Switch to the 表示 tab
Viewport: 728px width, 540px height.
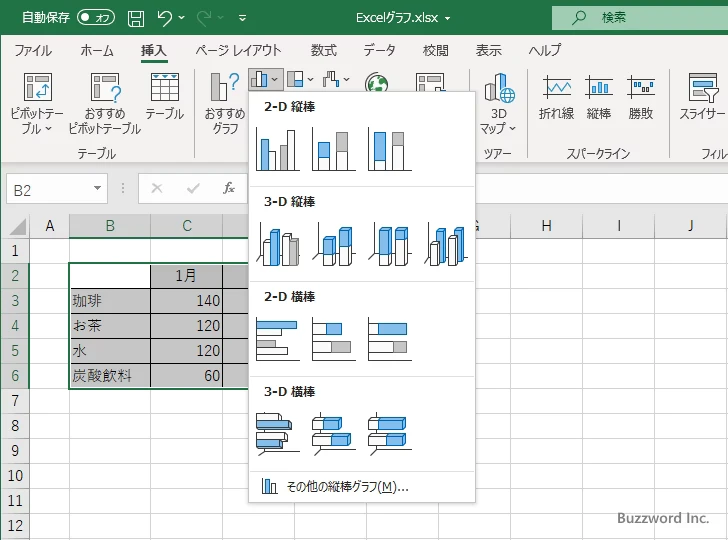pos(488,50)
